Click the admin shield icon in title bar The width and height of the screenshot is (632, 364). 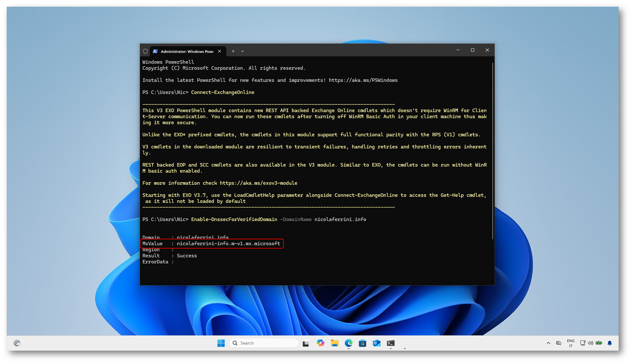coord(145,51)
